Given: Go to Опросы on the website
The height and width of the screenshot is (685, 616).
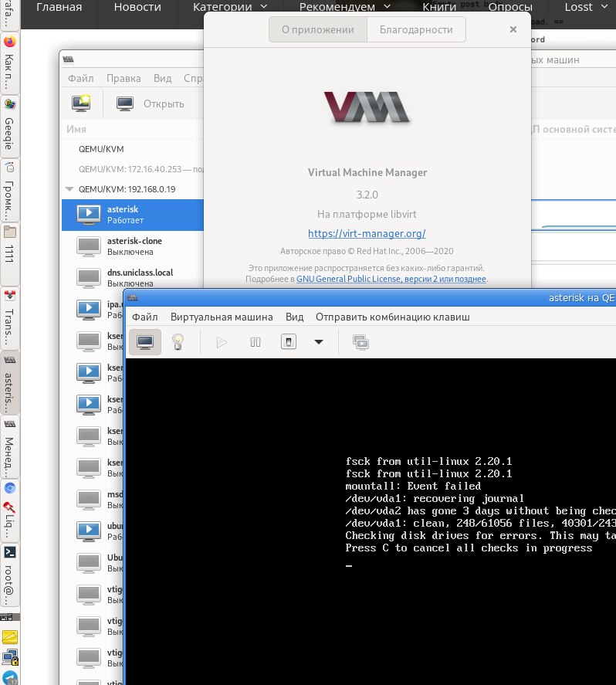Looking at the screenshot, I should tap(510, 7).
